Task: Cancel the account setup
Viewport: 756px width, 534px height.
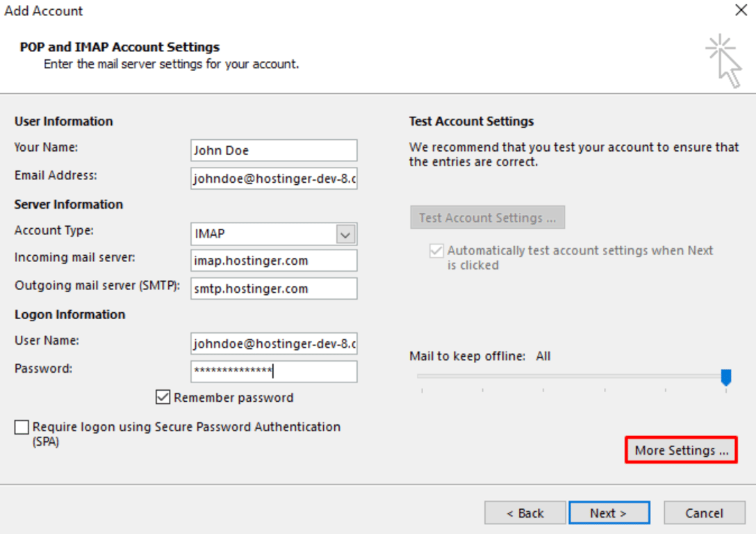Action: point(704,512)
